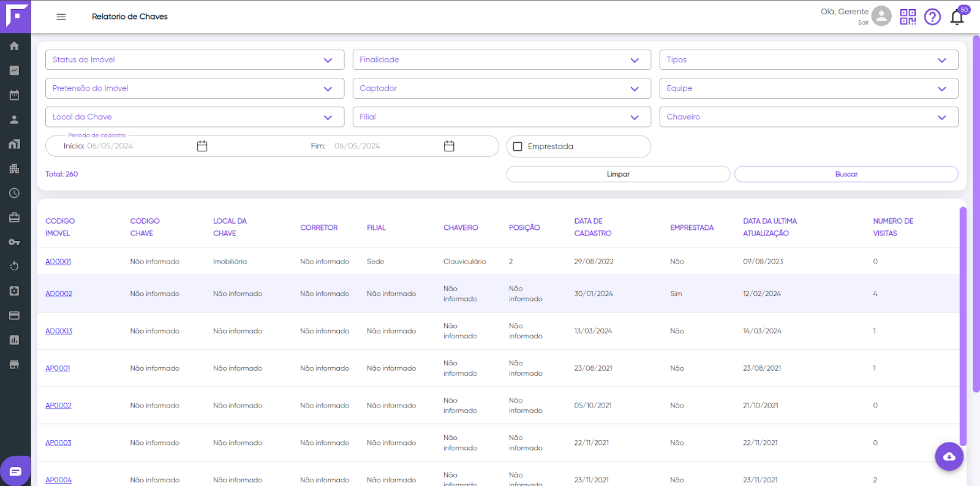Open the hamburger menu icon
The image size is (980, 486).
pos(61,17)
